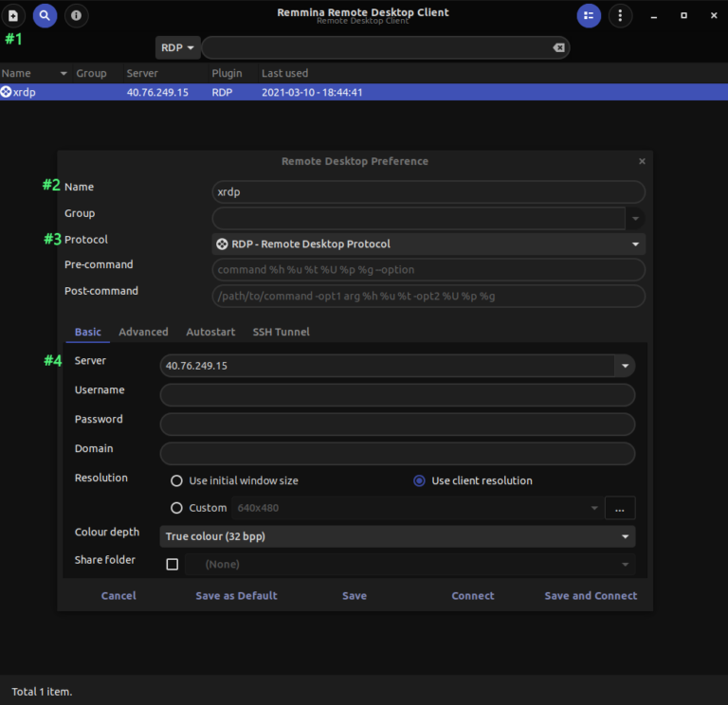The width and height of the screenshot is (728, 705).
Task: Switch view with the list toggle icon
Action: (589, 15)
